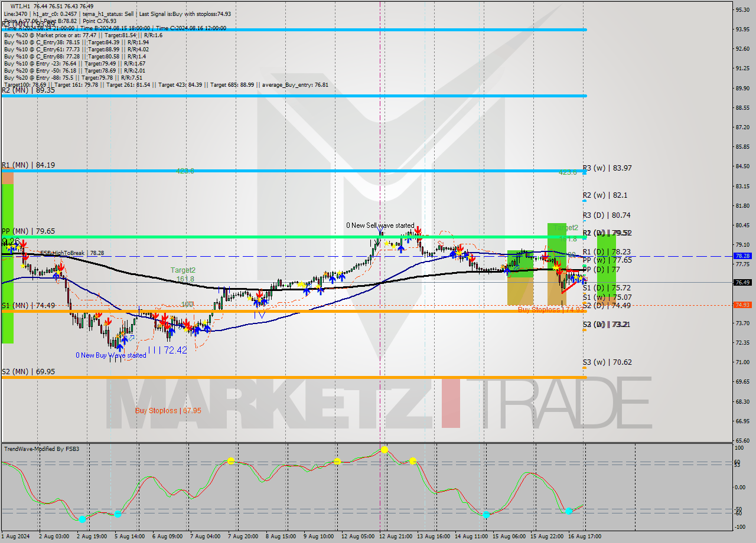Click the 'Buy %20 @ Market price' info line

(x=83, y=35)
